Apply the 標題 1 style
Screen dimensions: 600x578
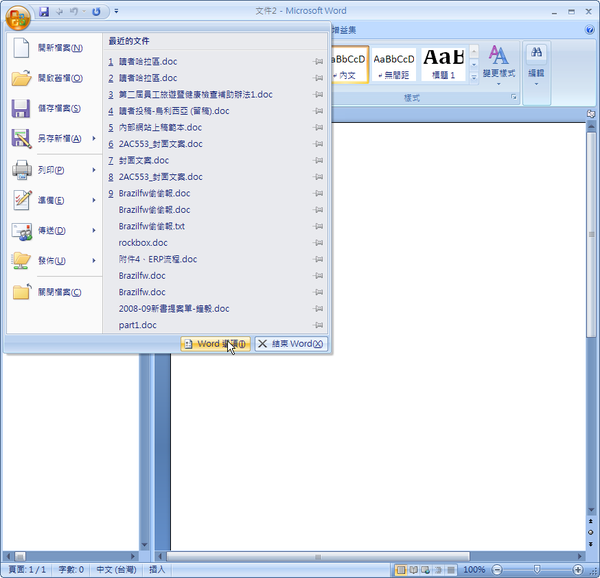443,64
